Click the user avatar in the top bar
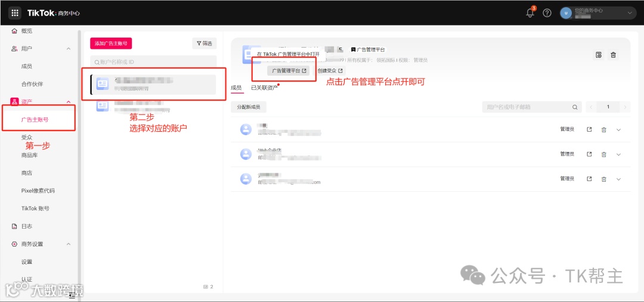644x302 pixels. 566,13
